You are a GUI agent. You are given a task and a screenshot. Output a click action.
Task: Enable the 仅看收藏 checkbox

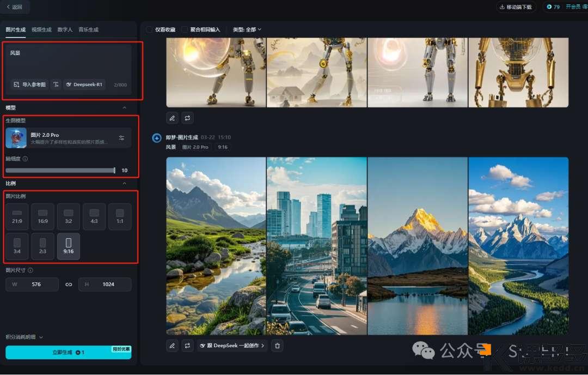click(x=150, y=29)
